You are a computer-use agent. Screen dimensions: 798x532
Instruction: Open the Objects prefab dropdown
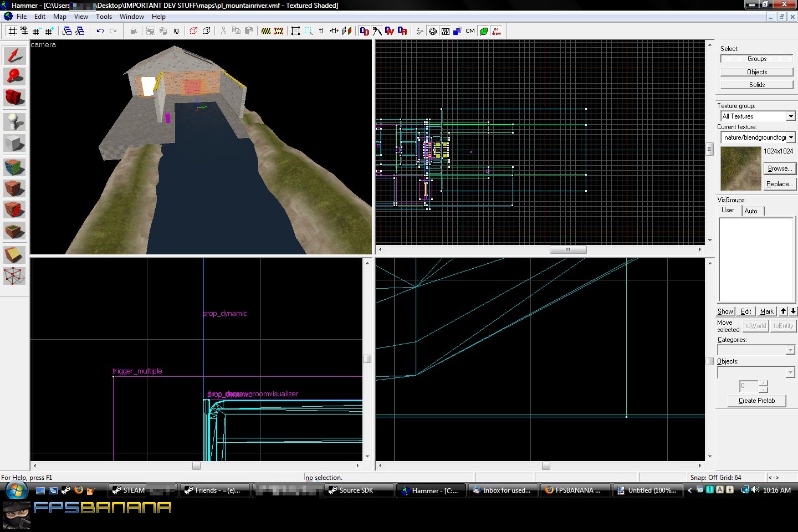[790, 372]
